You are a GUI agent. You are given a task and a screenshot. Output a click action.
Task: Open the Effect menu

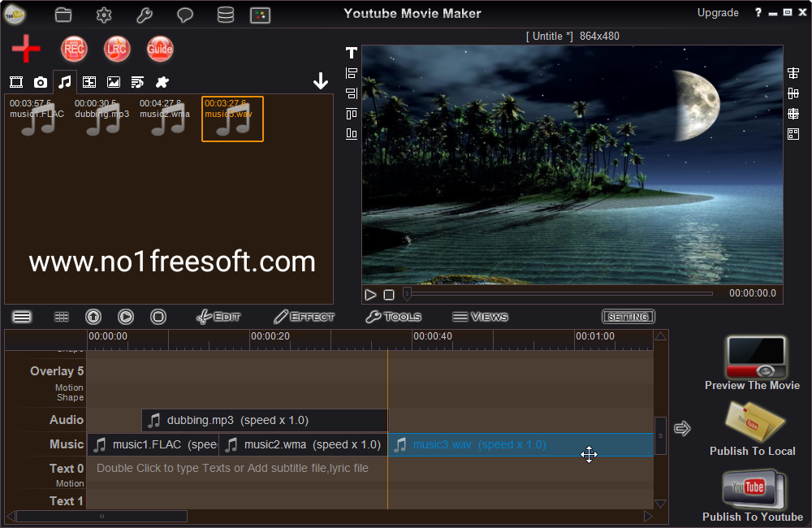[x=304, y=317]
